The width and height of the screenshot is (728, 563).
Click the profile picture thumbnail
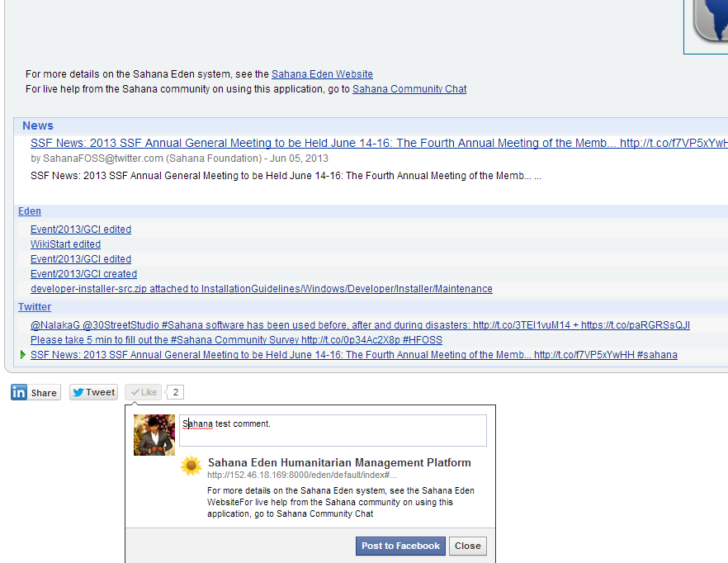point(154,435)
